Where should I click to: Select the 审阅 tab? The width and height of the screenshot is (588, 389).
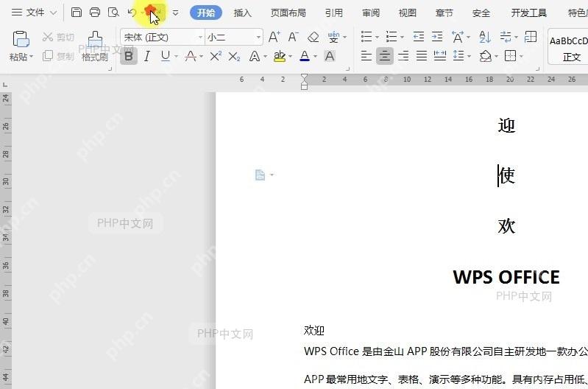pyautogui.click(x=371, y=13)
